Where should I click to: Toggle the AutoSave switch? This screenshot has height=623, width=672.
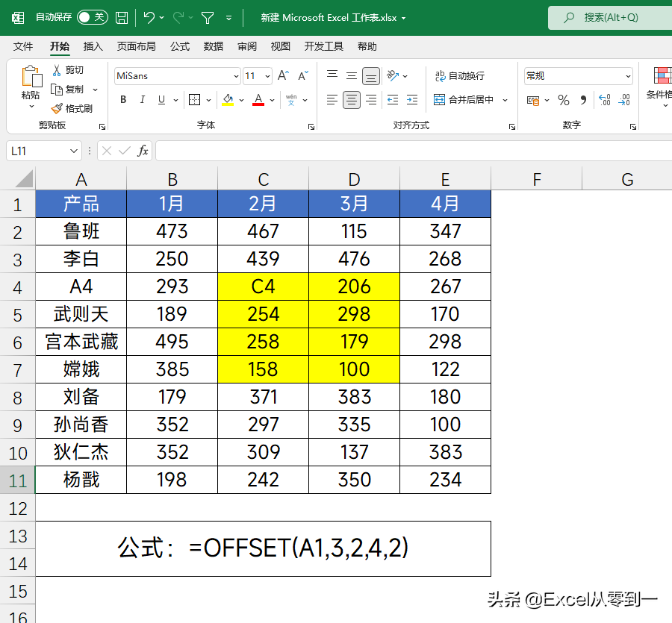pyautogui.click(x=92, y=17)
